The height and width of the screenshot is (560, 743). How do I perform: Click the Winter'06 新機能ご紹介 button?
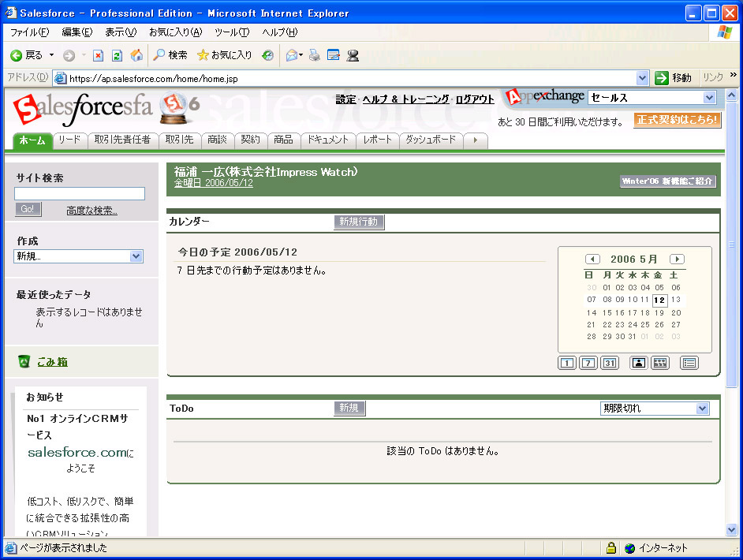pos(667,181)
